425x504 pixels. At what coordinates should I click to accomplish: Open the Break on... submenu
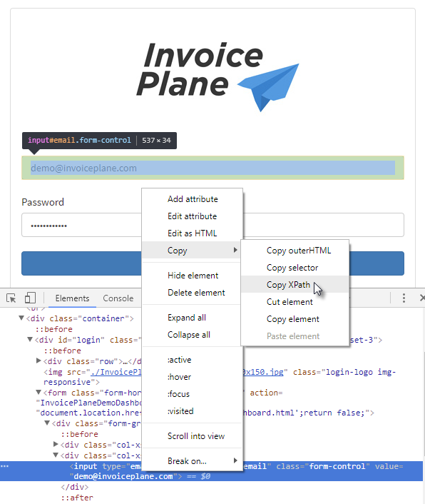(x=192, y=461)
